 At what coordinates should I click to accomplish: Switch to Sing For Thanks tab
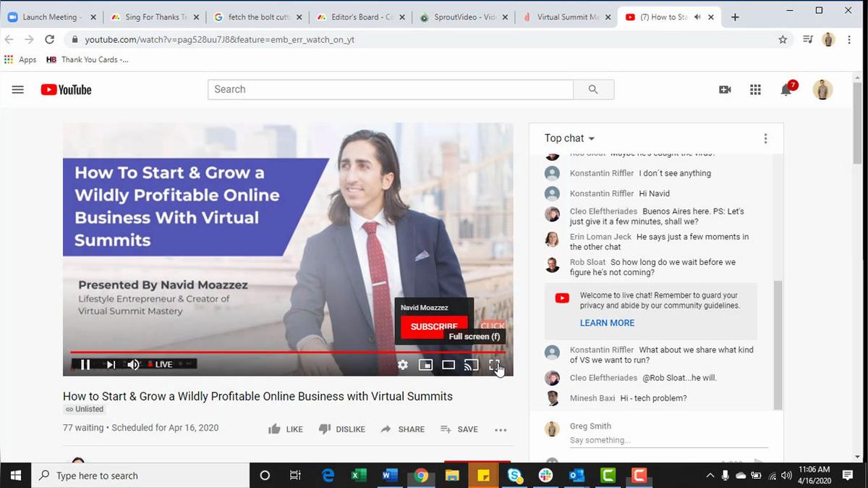(x=155, y=17)
